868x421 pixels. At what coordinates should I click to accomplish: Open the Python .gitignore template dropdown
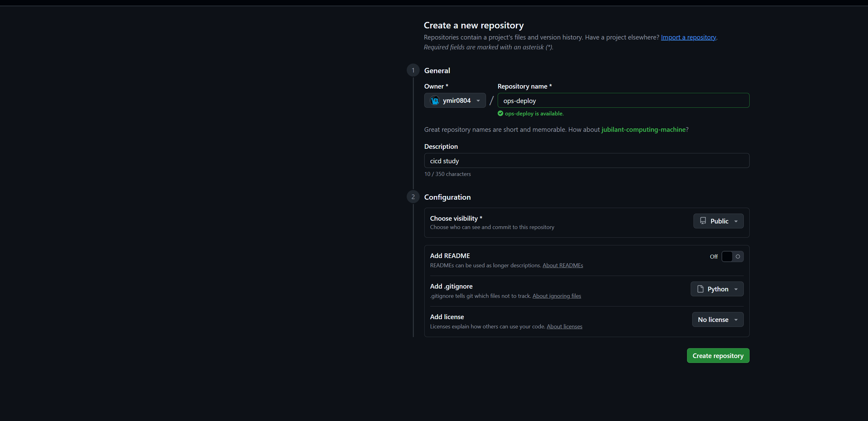717,289
